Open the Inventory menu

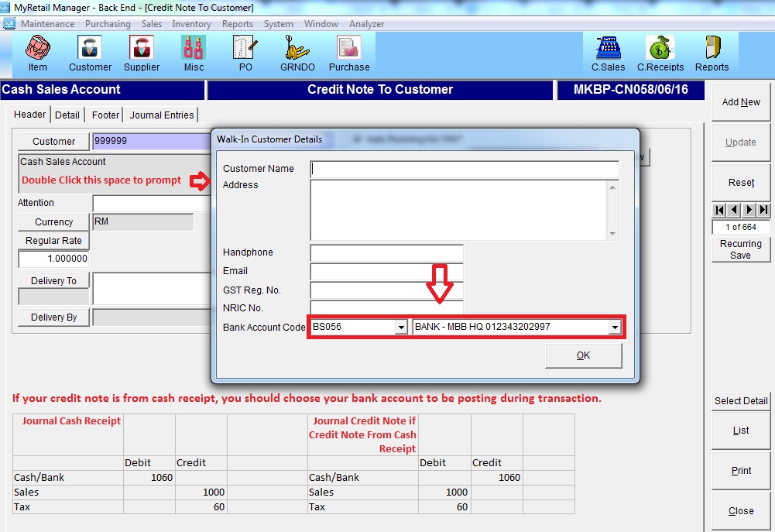(x=191, y=24)
